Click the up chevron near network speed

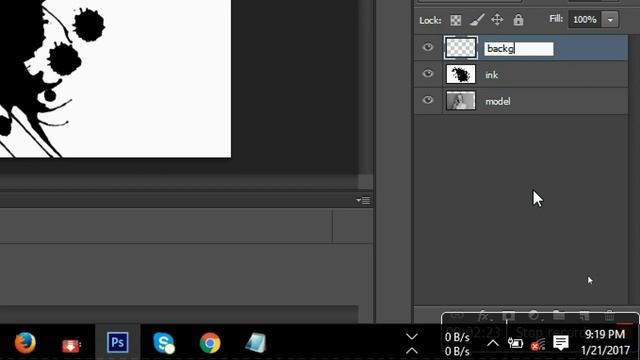pos(412,350)
